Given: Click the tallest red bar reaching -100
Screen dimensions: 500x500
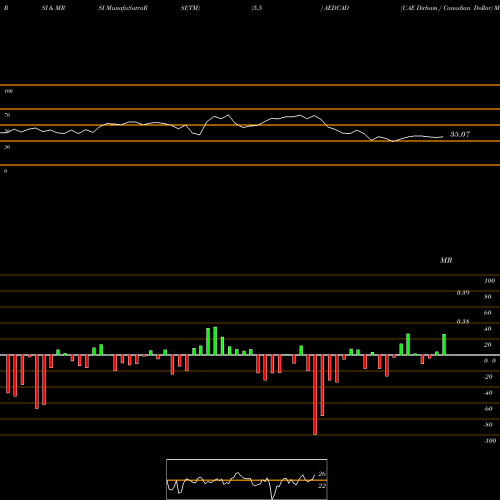Looking at the screenshot, I should point(315,395).
